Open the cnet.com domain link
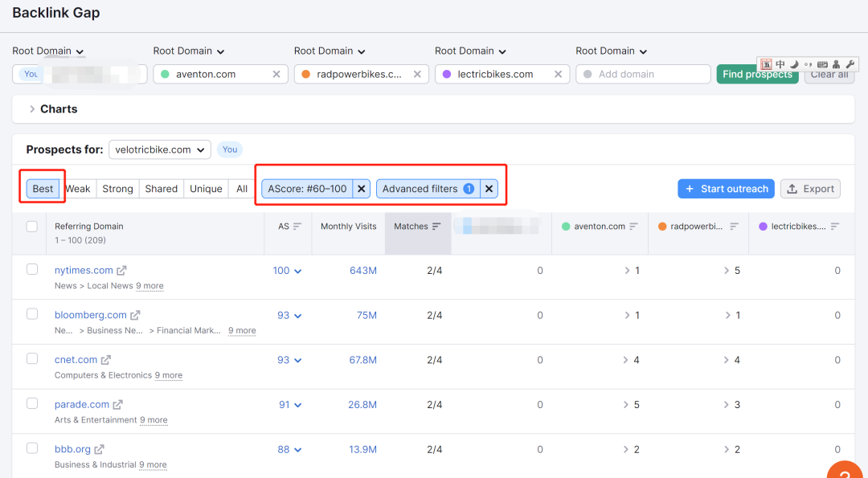The height and width of the screenshot is (478, 868). coord(76,360)
